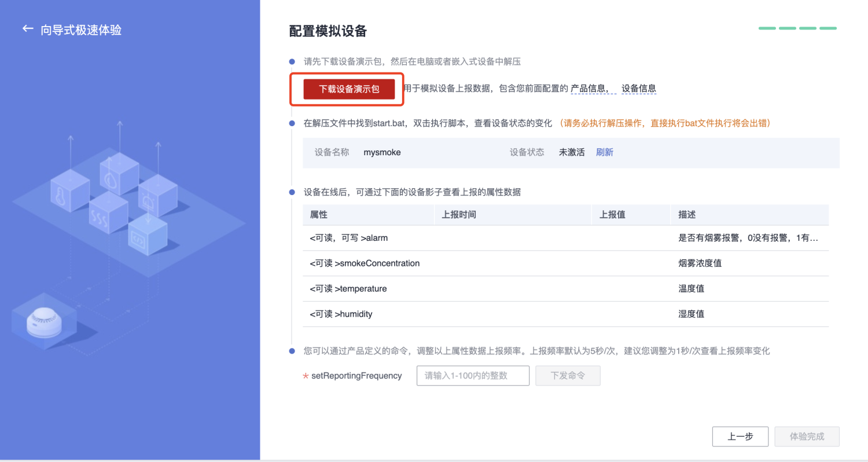Focus the setReportingFrequency input field

(x=473, y=376)
